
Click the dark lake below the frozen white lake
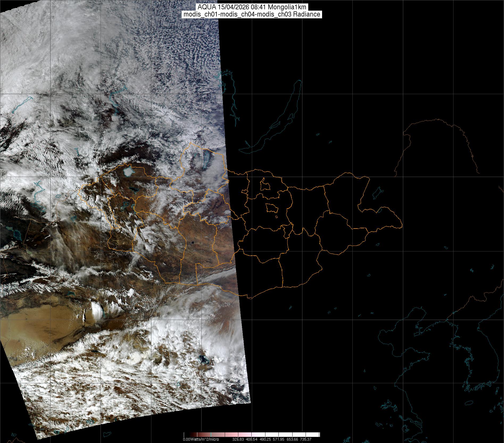pos(132,190)
